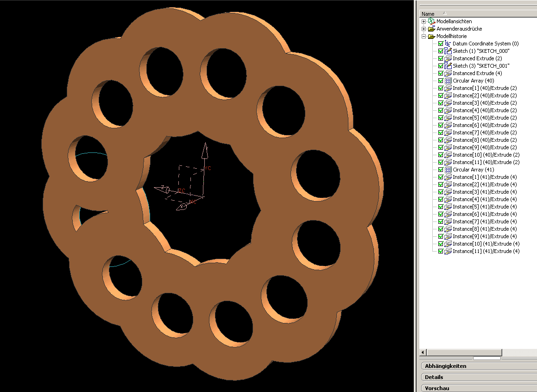Screen dimensions: 537x392
Task: Click the Instanced Extrude (2) icon
Action: pyautogui.click(x=448, y=58)
